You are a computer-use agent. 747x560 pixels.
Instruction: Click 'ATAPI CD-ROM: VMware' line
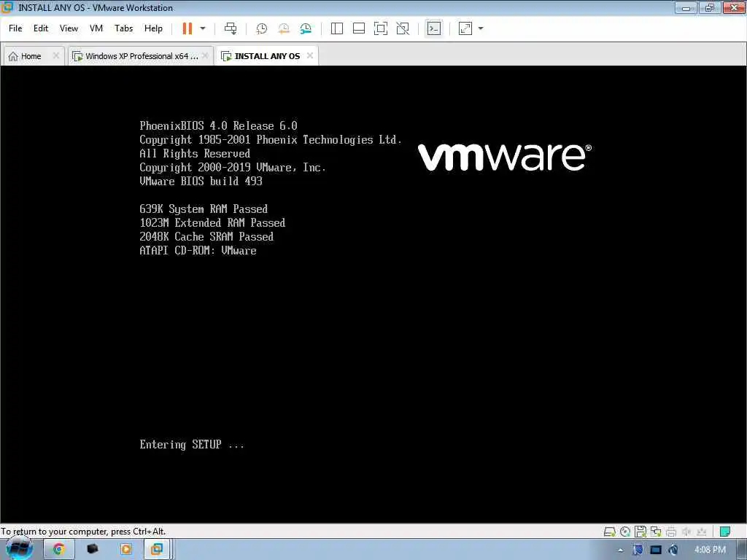coord(198,251)
